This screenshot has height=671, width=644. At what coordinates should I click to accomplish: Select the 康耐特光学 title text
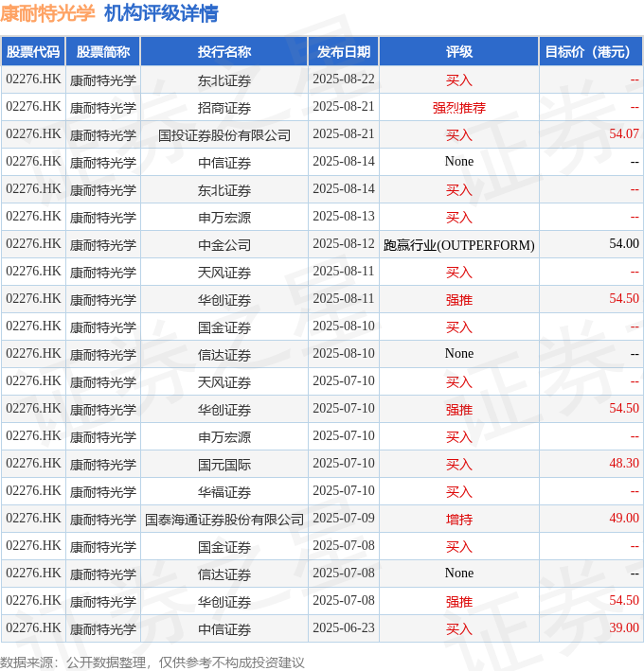coord(47,13)
